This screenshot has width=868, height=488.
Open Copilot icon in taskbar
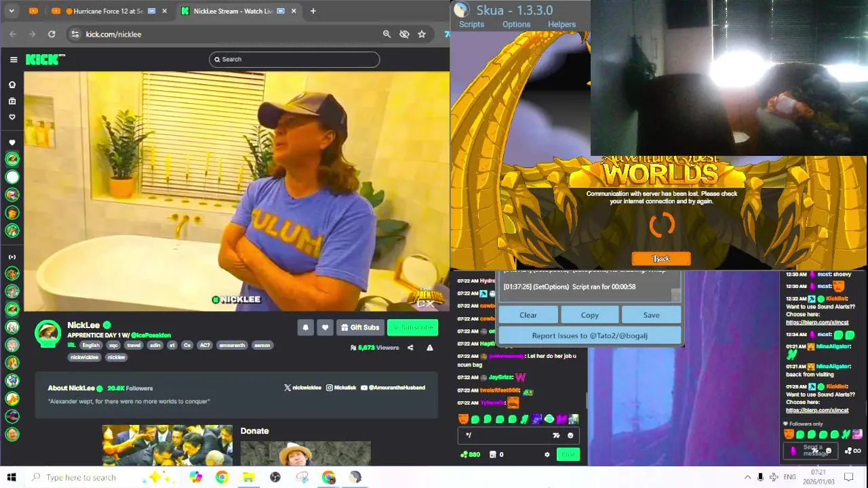(x=195, y=477)
